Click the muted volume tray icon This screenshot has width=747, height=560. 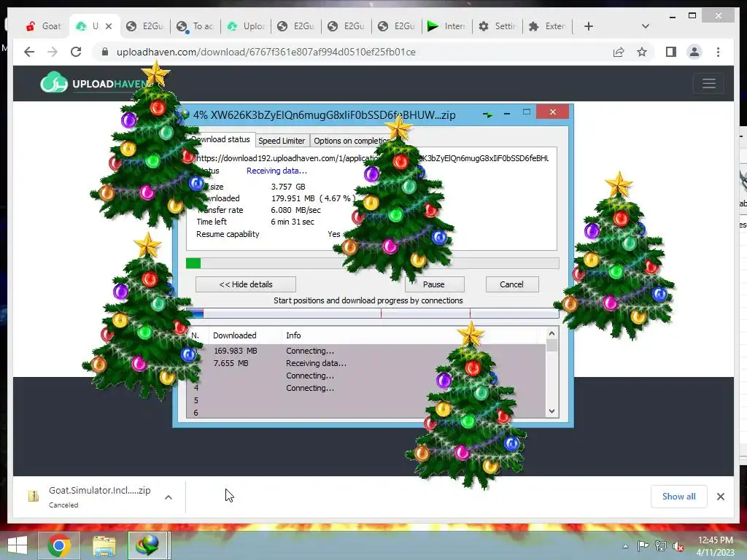tap(678, 546)
